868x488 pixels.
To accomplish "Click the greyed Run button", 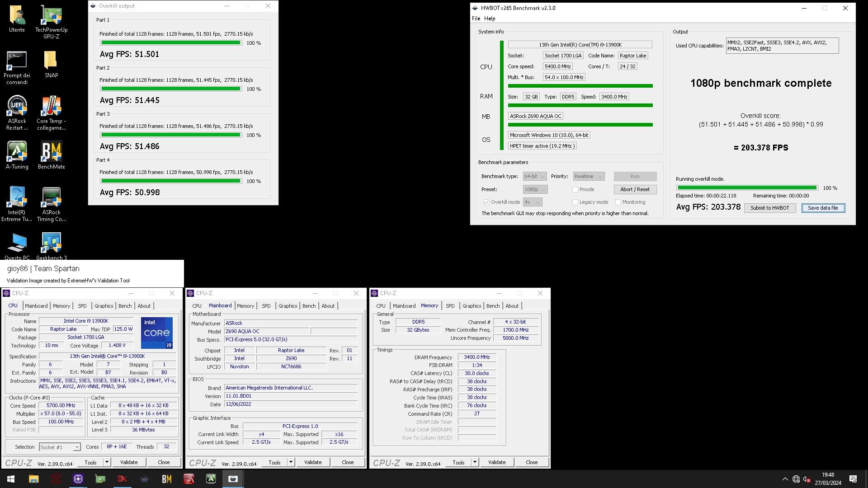I will pos(635,176).
